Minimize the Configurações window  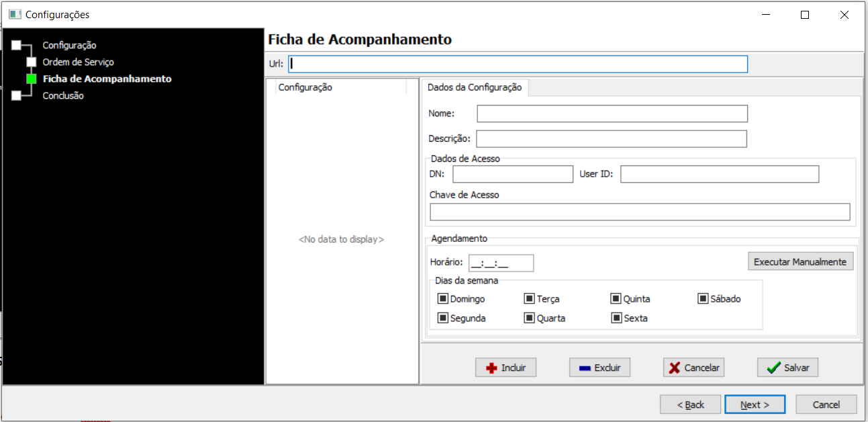coord(766,15)
